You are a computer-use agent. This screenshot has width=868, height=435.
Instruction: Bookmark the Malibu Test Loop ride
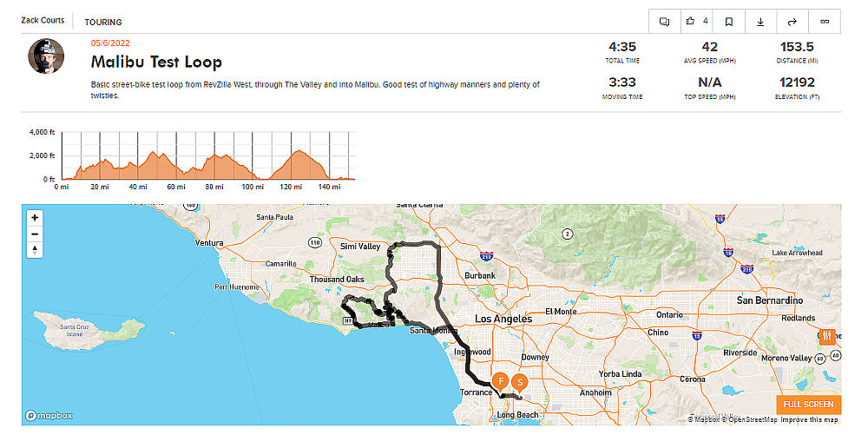click(x=729, y=22)
